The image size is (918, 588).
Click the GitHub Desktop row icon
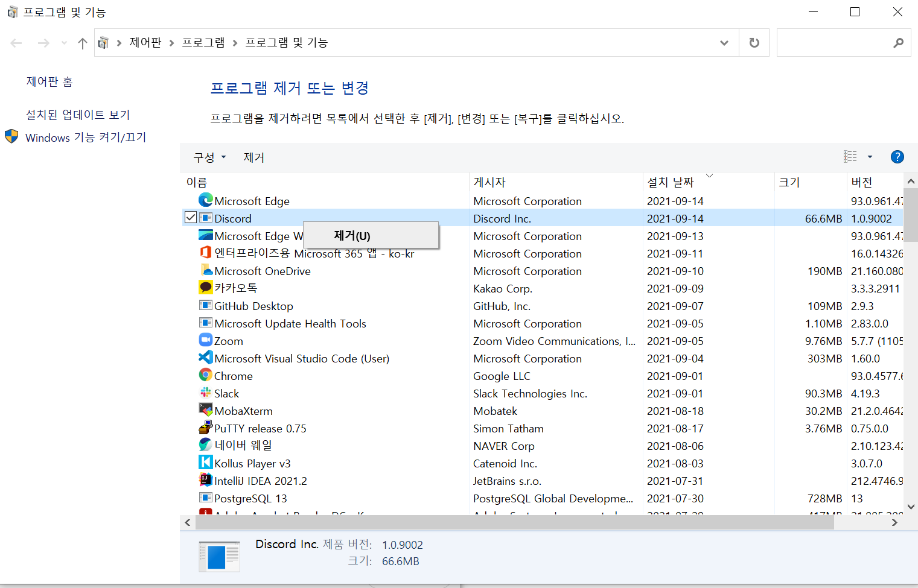tap(206, 305)
